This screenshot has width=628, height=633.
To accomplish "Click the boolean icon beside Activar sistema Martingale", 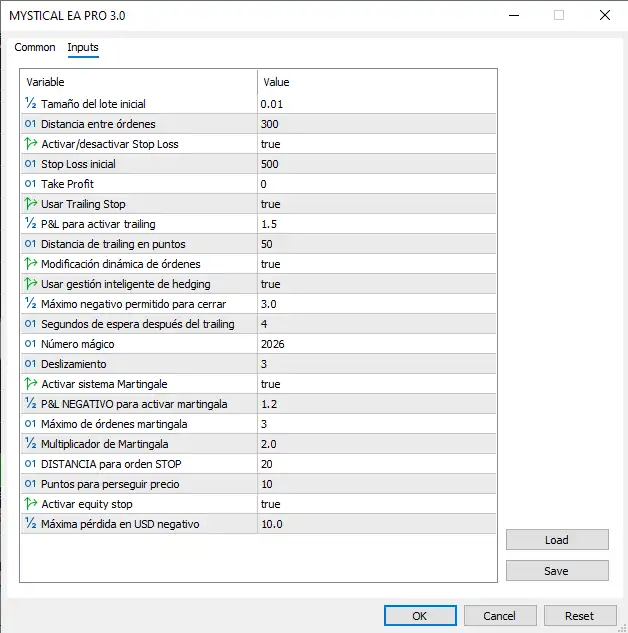I will (30, 384).
